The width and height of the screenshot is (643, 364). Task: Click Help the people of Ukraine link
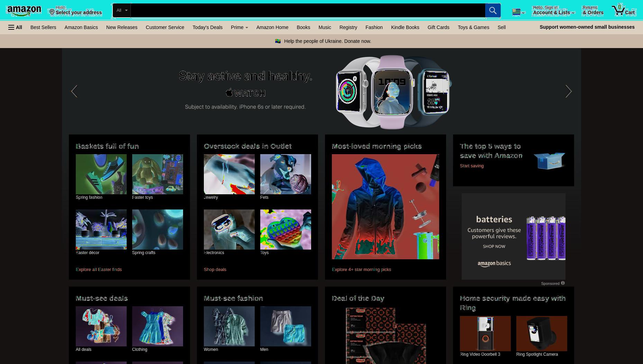point(327,41)
